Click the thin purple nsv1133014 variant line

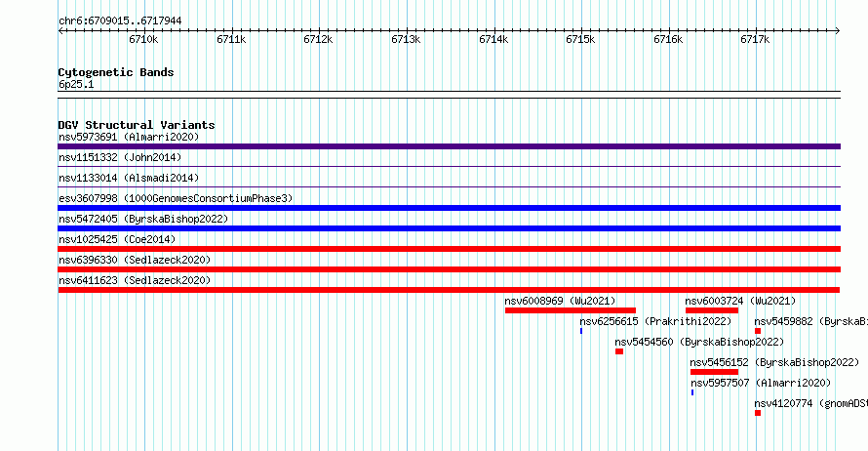pos(449,187)
